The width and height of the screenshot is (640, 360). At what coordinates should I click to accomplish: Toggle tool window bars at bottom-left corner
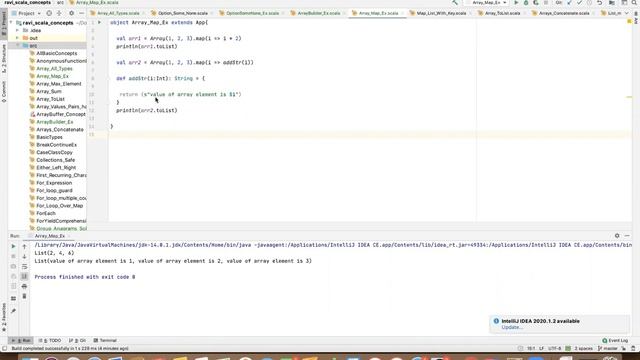(x=4, y=349)
